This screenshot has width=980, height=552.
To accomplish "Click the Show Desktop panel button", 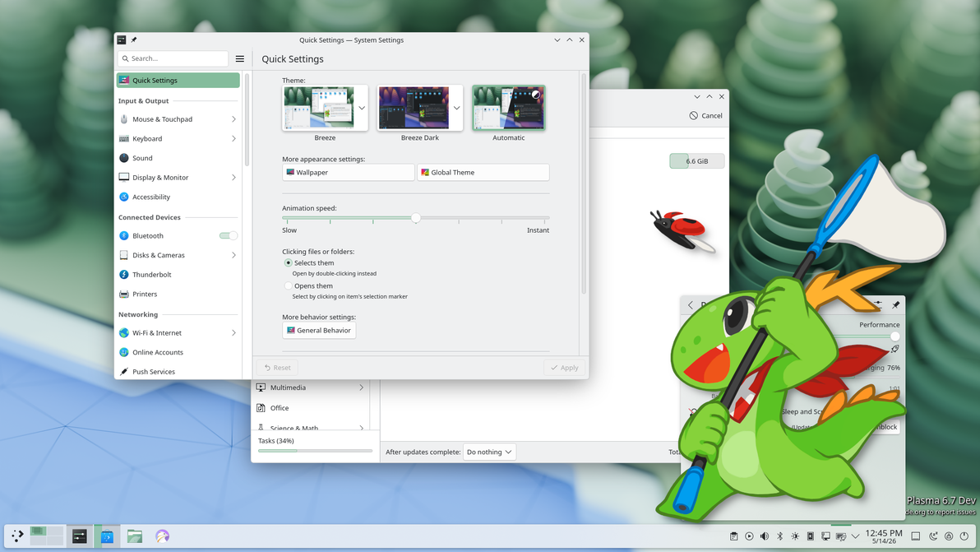I will point(916,536).
